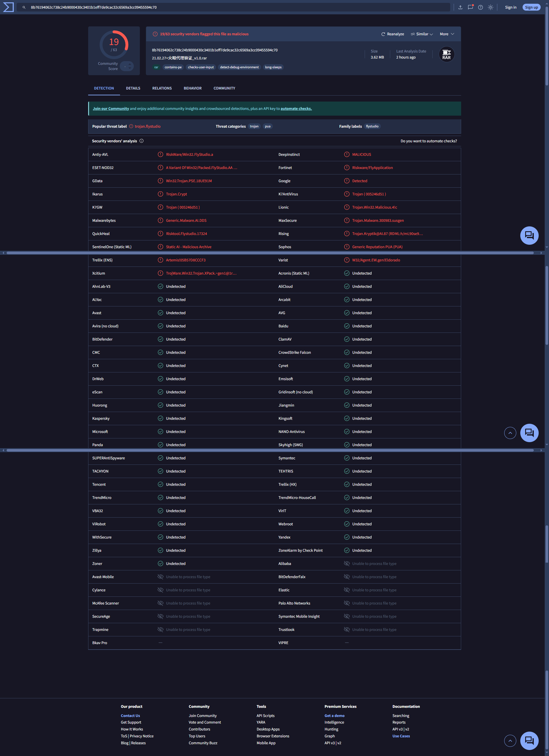Click the file name ending in '_v1.0.rar'

click(x=179, y=58)
